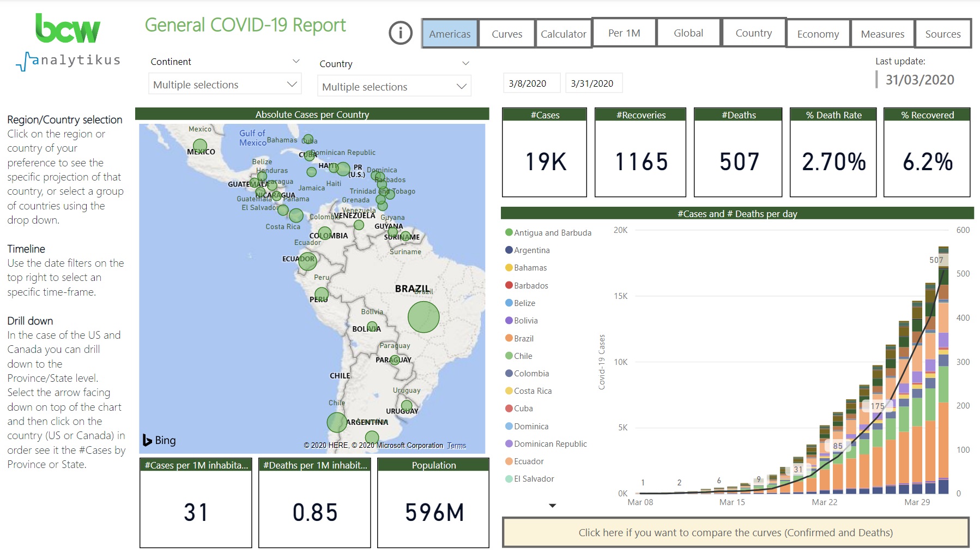Click the bcw logo
980x552 pixels.
(68, 28)
